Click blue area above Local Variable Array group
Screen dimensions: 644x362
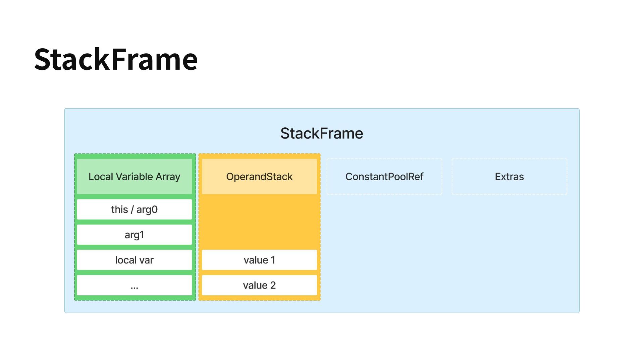[134, 134]
